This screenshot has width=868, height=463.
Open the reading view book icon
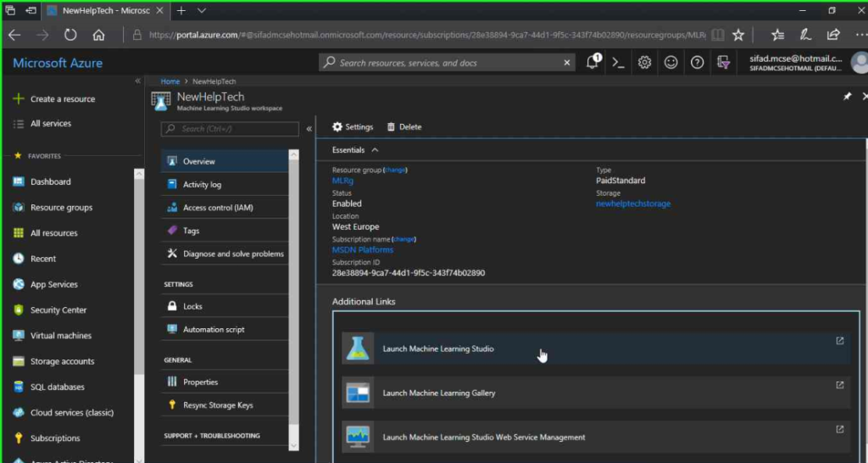(717, 35)
